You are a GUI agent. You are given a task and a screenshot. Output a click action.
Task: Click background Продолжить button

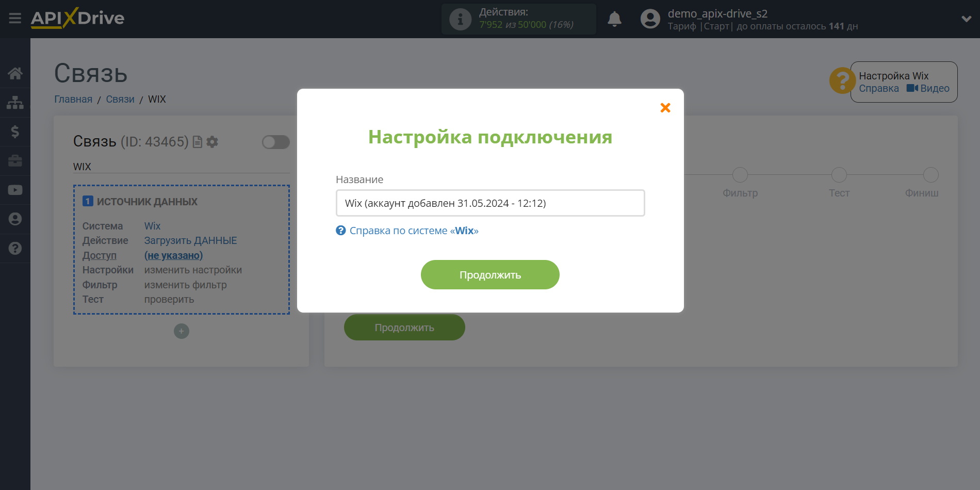pyautogui.click(x=404, y=328)
